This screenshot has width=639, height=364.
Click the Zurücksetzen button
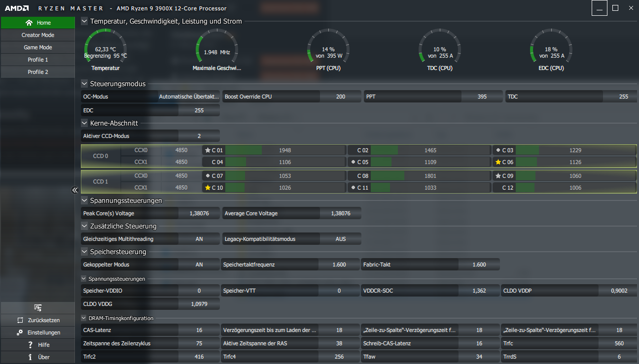37,320
